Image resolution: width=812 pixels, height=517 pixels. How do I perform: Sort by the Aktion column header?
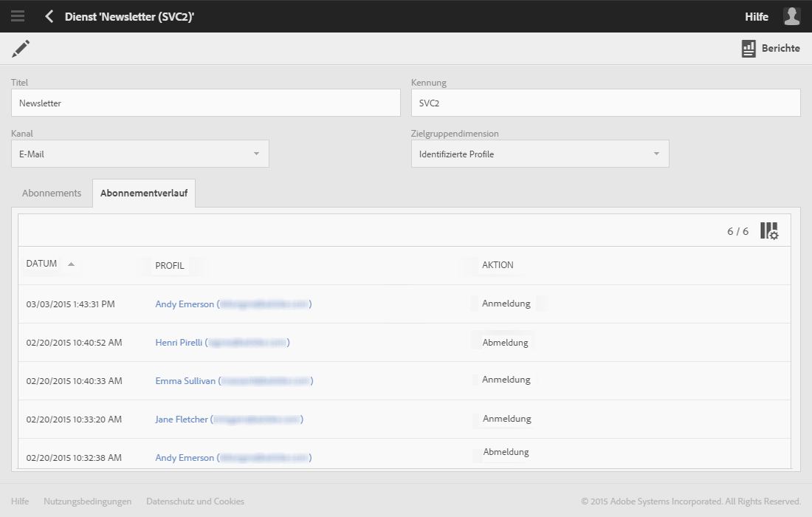pyautogui.click(x=498, y=265)
